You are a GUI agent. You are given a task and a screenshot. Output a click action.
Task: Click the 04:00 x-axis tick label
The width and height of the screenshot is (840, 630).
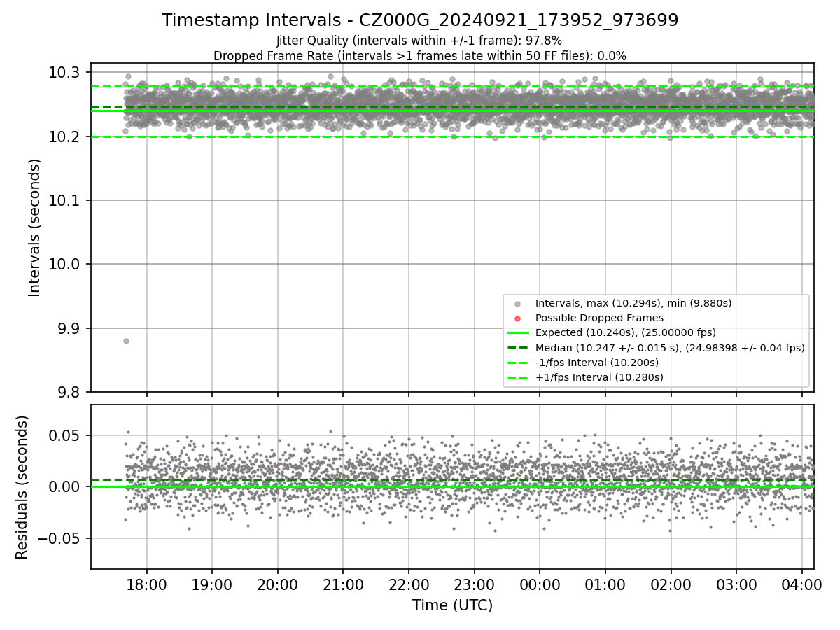(802, 584)
